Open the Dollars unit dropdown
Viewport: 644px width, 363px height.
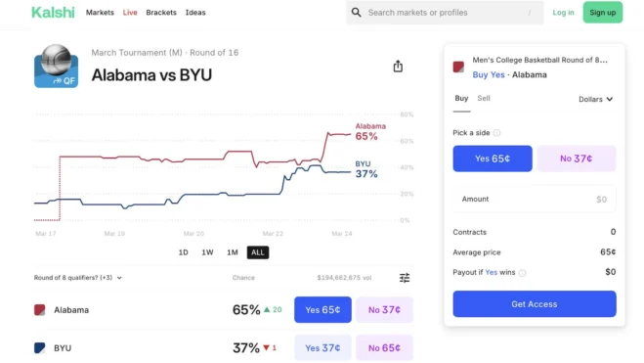[595, 99]
